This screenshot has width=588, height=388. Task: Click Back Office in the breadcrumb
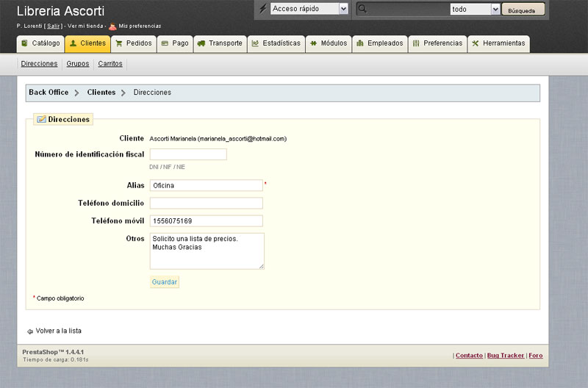click(x=49, y=92)
